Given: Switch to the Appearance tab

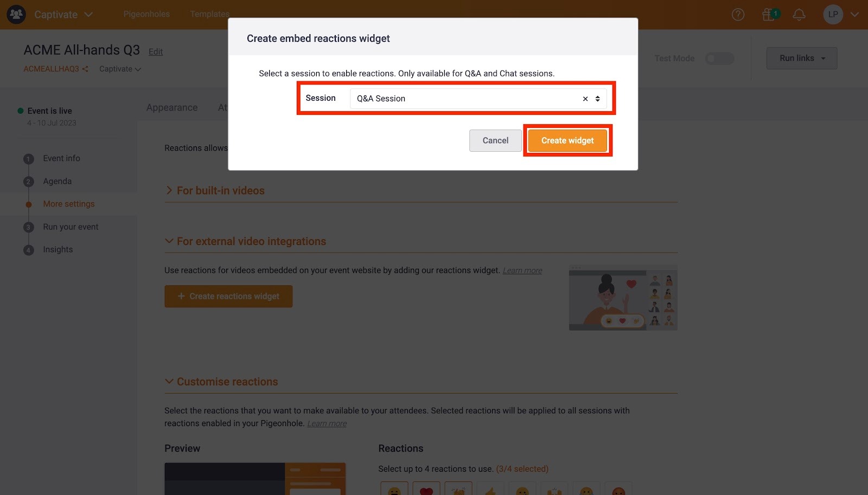Looking at the screenshot, I should pyautogui.click(x=172, y=107).
